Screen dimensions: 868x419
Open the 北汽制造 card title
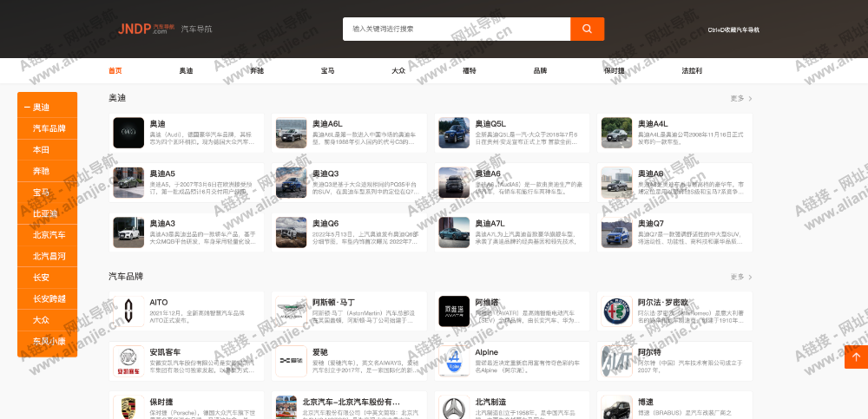tap(490, 402)
